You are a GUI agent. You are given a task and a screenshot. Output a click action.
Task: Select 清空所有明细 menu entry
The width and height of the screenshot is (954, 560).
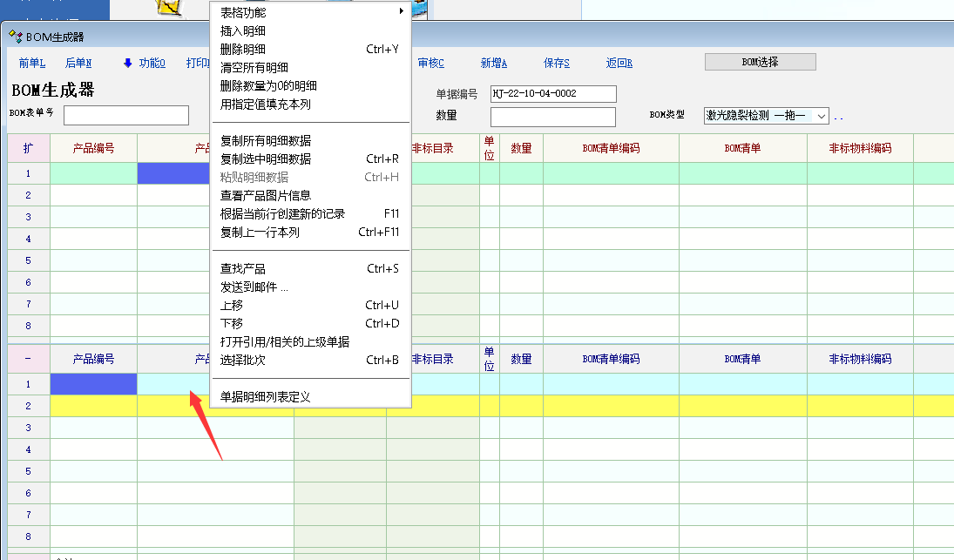[x=254, y=67]
